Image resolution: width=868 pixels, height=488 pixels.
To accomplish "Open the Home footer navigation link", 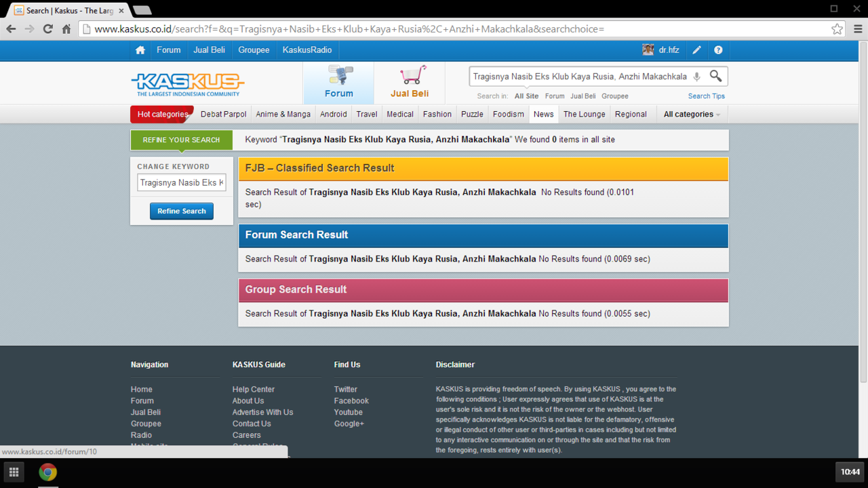I will click(x=142, y=390).
